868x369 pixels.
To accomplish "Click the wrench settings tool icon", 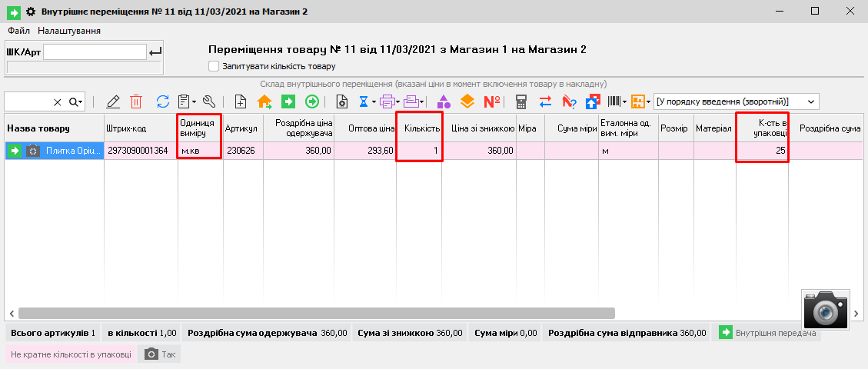I will [209, 101].
